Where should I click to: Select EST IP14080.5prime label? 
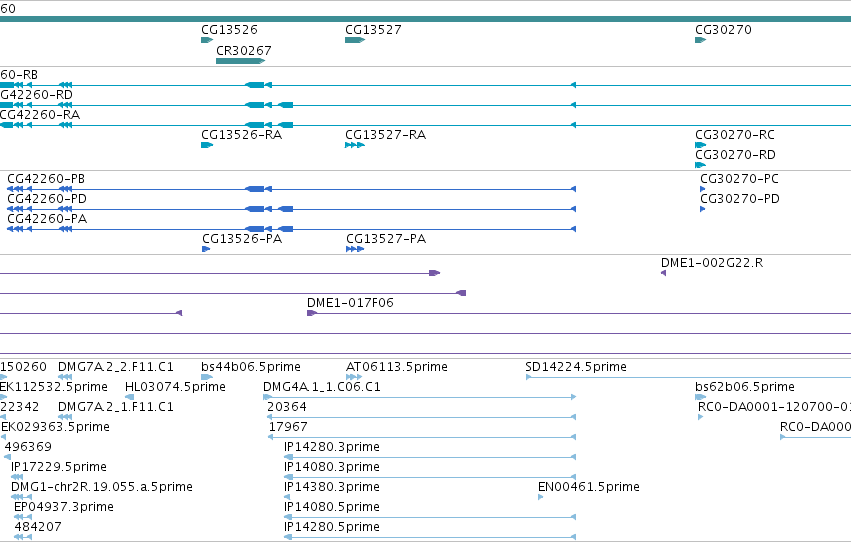coord(332,507)
